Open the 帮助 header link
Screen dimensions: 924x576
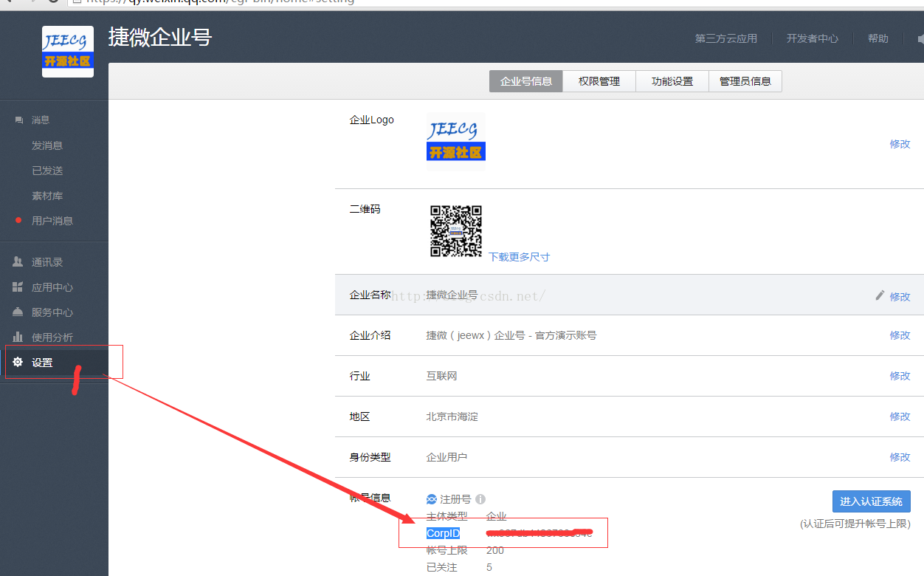coord(878,38)
